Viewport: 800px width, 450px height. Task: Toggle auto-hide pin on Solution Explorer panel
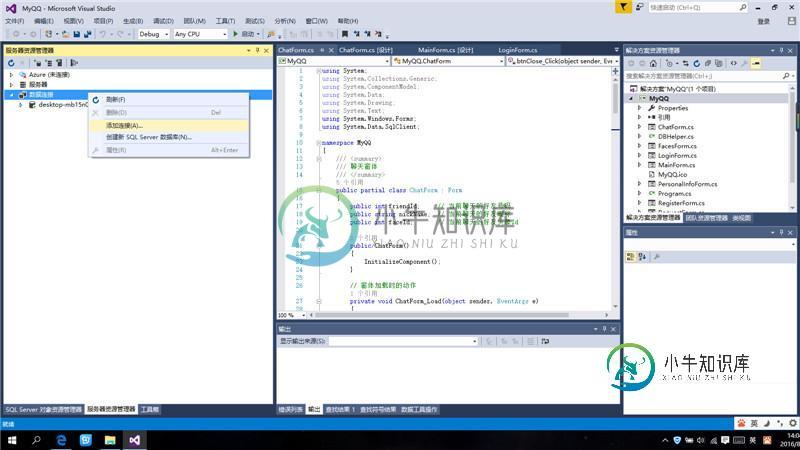(781, 51)
